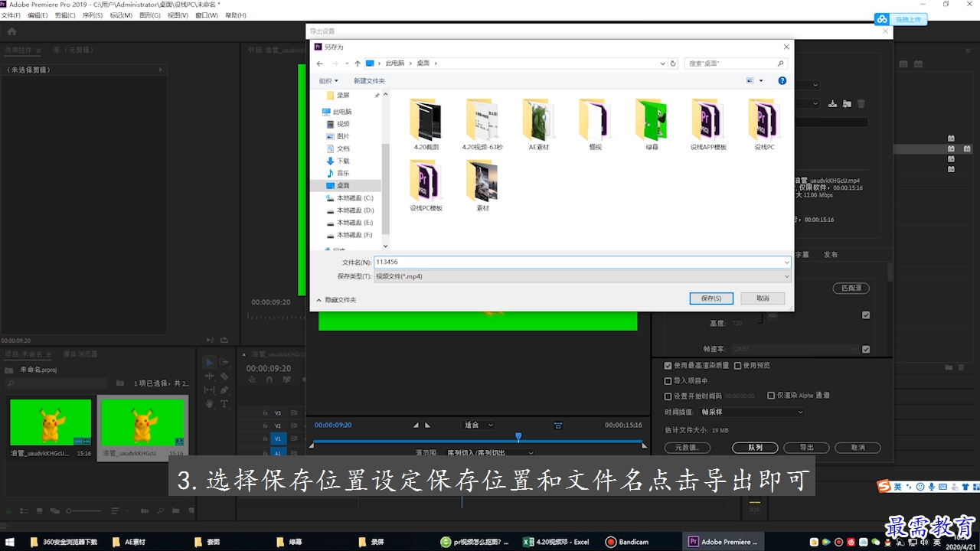Go back in Save As dialog
Viewport: 980px width, 551px height.
coord(319,64)
